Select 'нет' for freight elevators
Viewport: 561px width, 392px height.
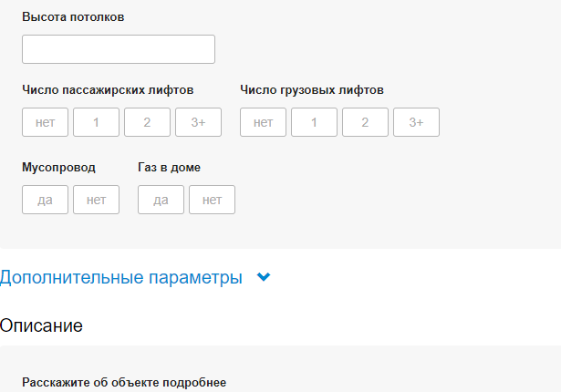(263, 122)
